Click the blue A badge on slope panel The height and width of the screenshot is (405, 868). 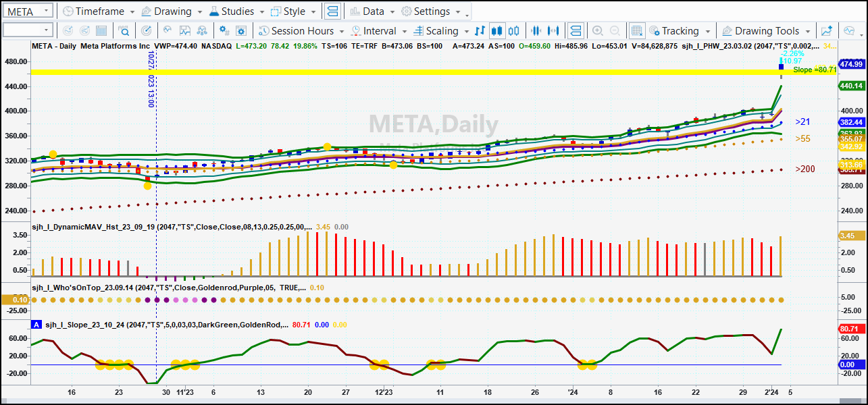point(36,325)
